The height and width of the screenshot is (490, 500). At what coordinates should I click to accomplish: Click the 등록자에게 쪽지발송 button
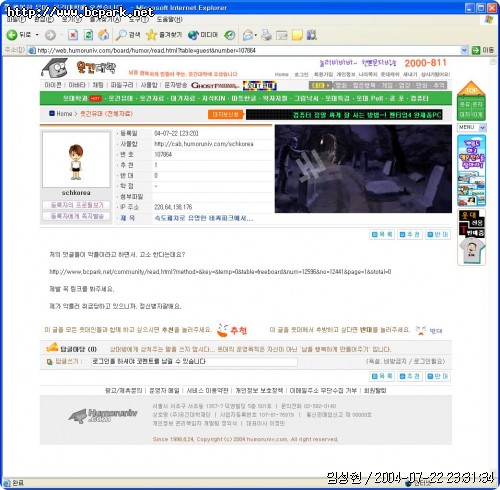click(x=77, y=216)
